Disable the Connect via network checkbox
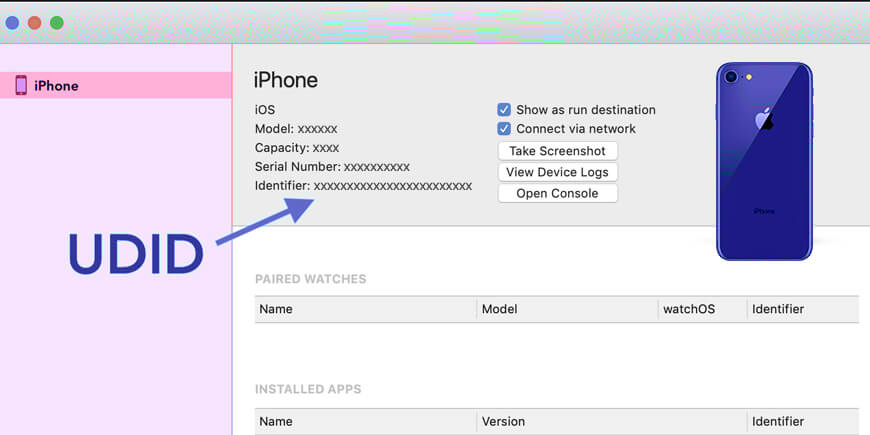Screen dimensions: 870x435 click(x=504, y=129)
